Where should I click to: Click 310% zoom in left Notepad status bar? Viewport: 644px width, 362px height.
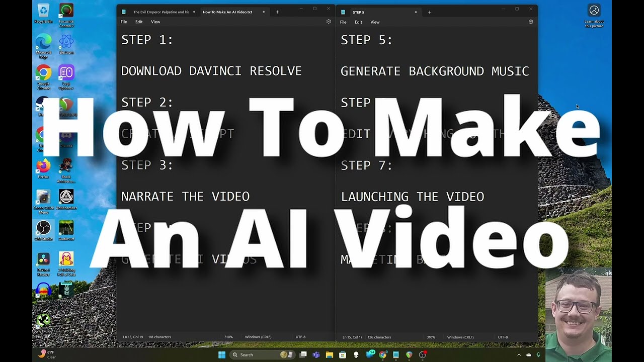228,337
